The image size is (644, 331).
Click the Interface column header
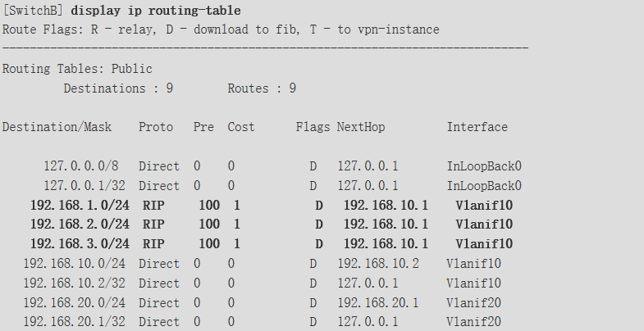tap(477, 127)
